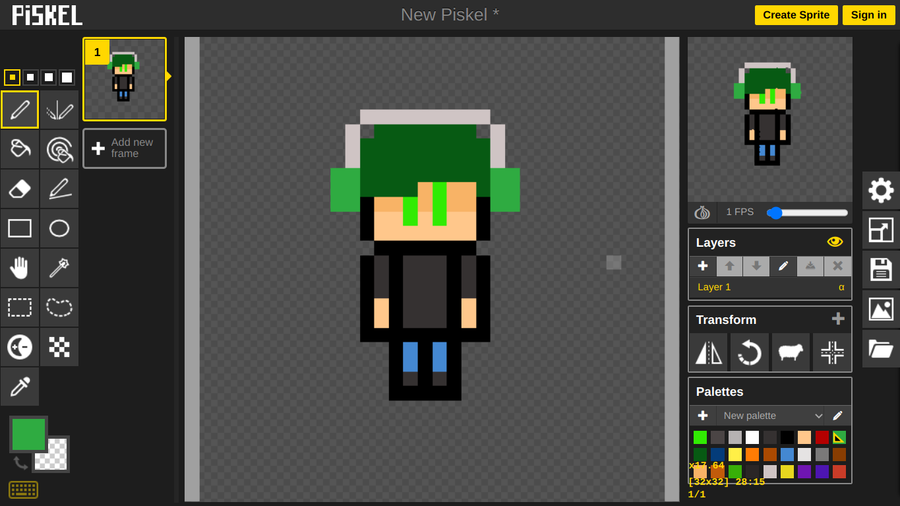
Task: Open the Export image panel
Action: (x=880, y=309)
